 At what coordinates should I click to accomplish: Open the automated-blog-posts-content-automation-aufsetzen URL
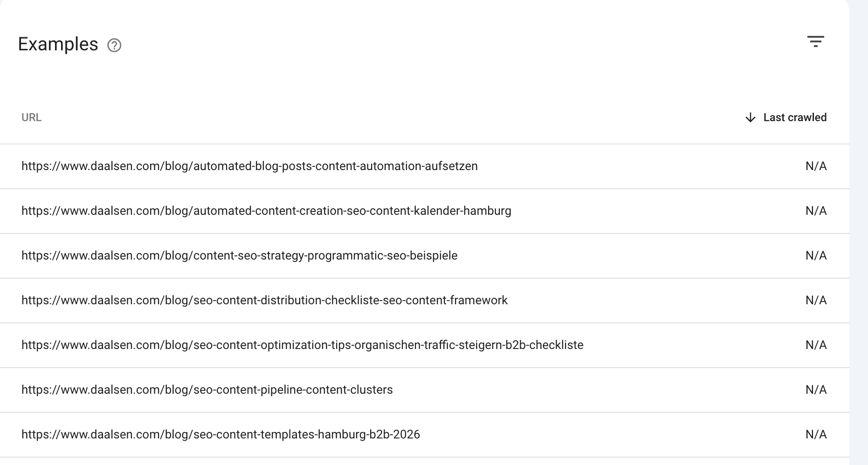[250, 166]
